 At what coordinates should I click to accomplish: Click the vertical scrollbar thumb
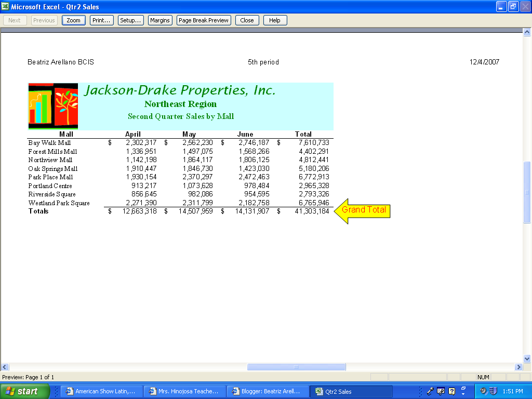(x=527, y=192)
